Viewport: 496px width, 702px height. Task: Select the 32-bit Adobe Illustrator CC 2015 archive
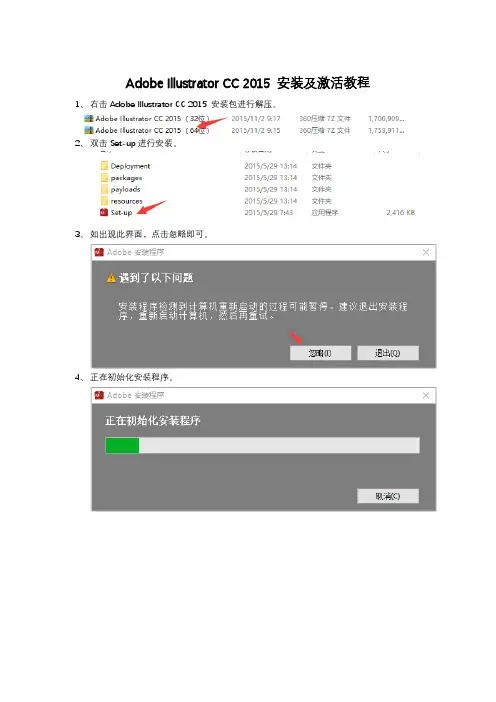point(146,119)
